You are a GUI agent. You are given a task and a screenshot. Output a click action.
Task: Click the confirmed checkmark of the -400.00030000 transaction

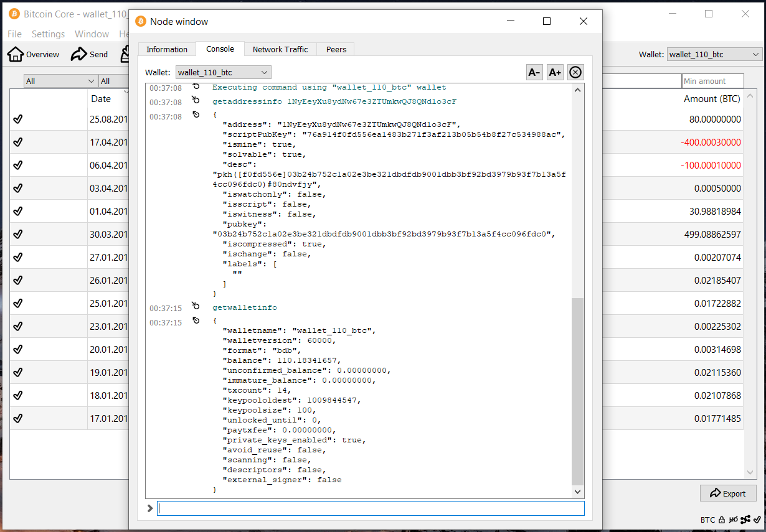point(17,142)
